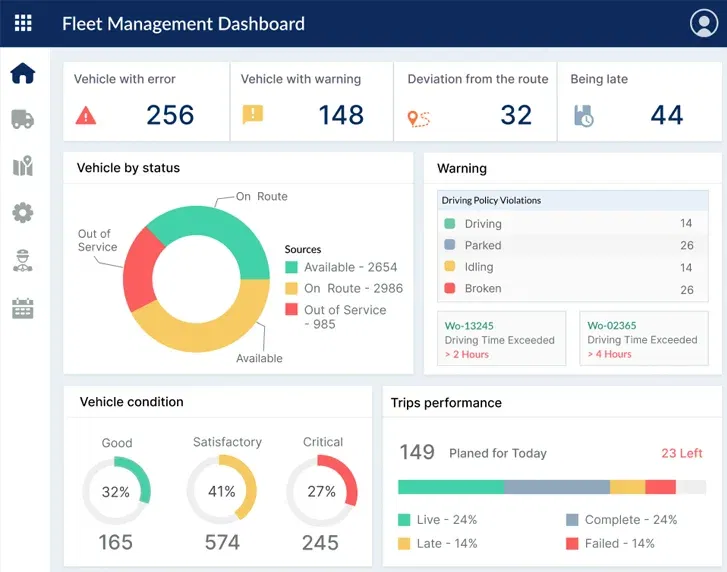
Task: Open the driver sidebar icon
Action: click(22, 260)
